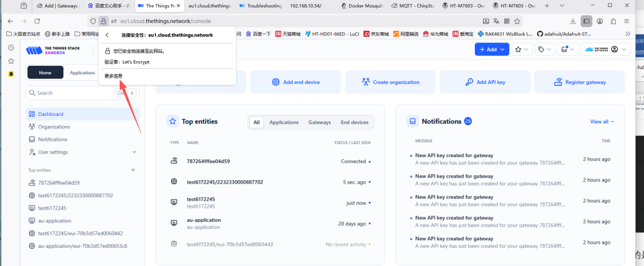Toggle the Firefox sidebar icon
Screen dimensions: 644x266
point(586,21)
